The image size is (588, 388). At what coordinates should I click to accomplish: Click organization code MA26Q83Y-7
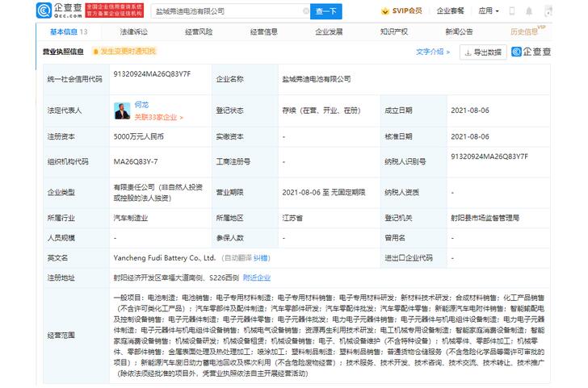(x=136, y=162)
